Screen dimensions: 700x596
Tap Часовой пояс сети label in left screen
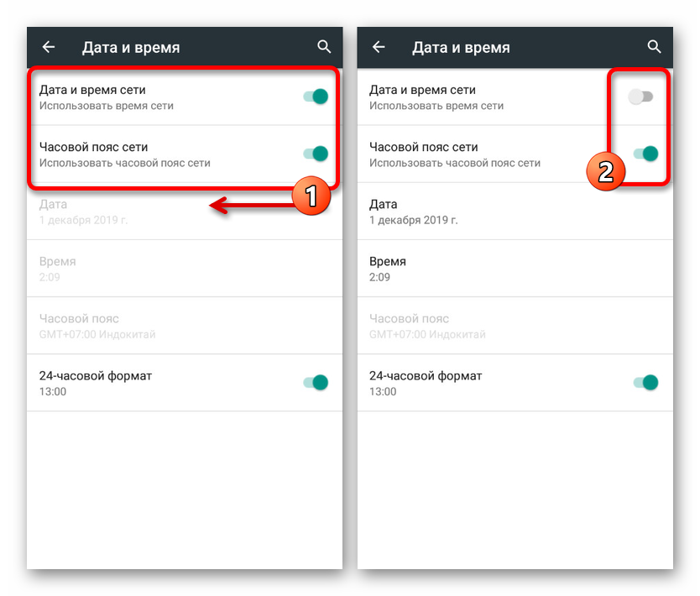point(93,147)
